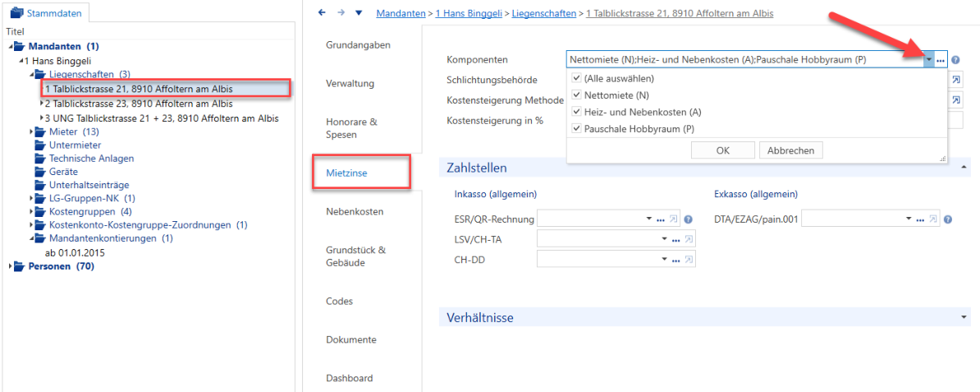The width and height of the screenshot is (980, 392).
Task: Open the DTA/EZAG/pain.001 linked record icon
Action: tap(934, 219)
